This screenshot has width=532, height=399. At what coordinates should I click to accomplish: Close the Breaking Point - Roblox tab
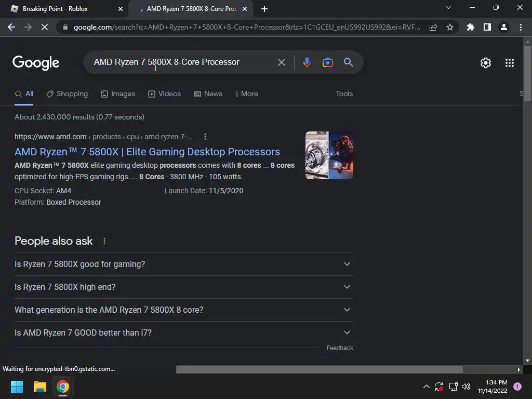(x=121, y=9)
